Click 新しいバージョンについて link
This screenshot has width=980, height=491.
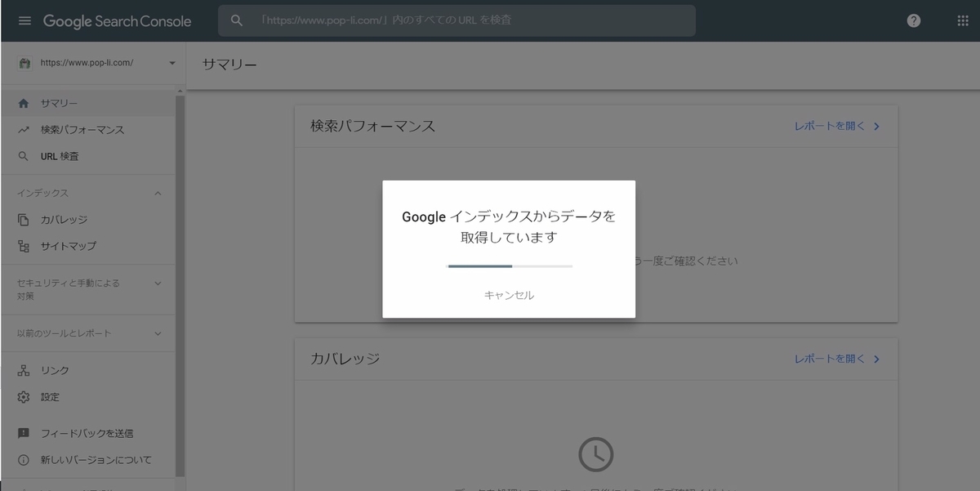[x=96, y=460]
